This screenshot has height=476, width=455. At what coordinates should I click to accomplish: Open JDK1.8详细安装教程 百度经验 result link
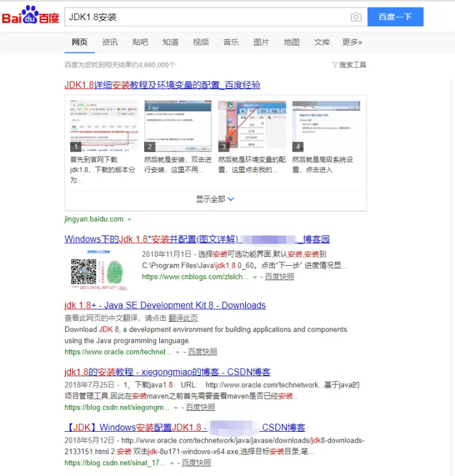162,85
